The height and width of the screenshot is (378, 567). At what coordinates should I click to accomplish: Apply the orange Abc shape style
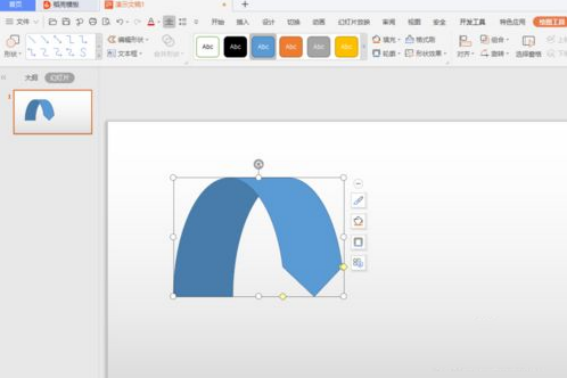[x=291, y=47]
